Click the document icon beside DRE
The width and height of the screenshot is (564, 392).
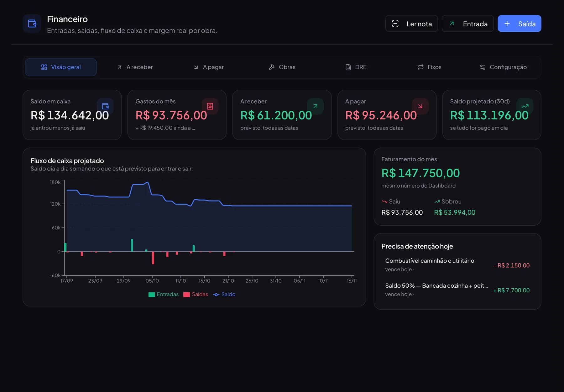pos(348,67)
